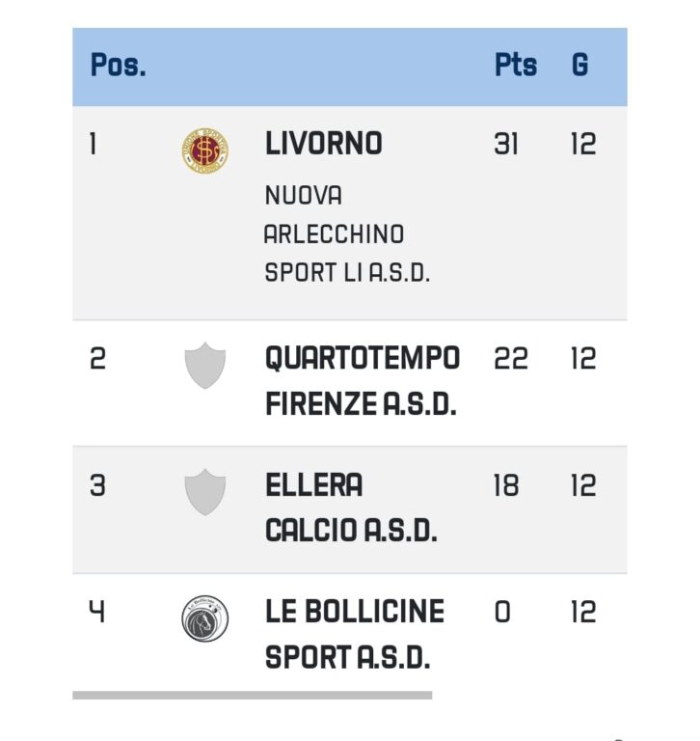Image resolution: width=700 pixels, height=741 pixels.
Task: Click position number 1 in standings
Action: pyautogui.click(x=94, y=145)
